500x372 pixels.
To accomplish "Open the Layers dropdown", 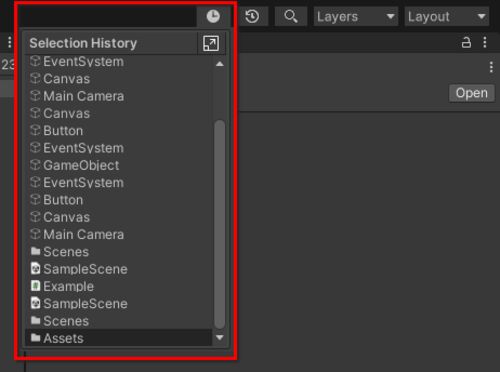I will (x=355, y=16).
